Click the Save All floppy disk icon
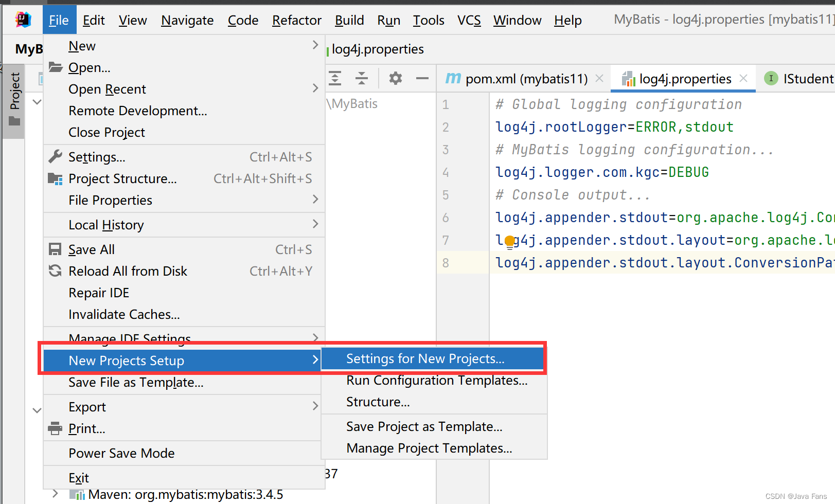The width and height of the screenshot is (835, 504). point(55,249)
